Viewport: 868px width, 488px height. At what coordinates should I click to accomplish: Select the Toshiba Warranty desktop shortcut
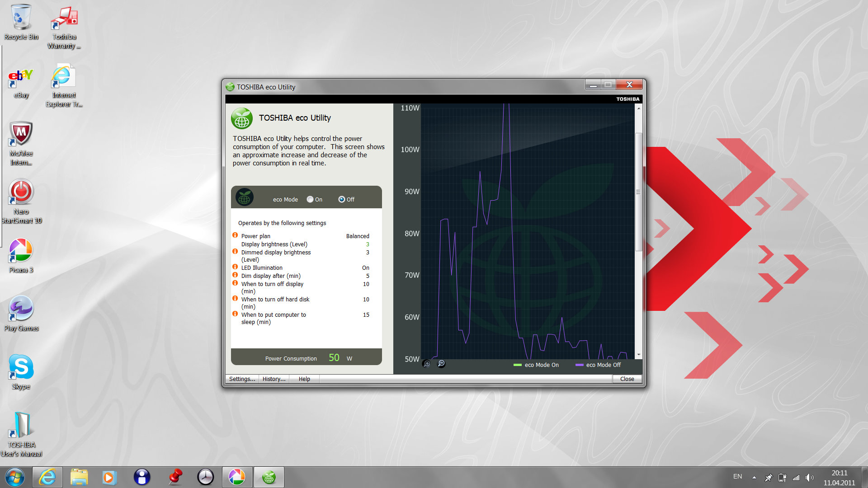(64, 27)
